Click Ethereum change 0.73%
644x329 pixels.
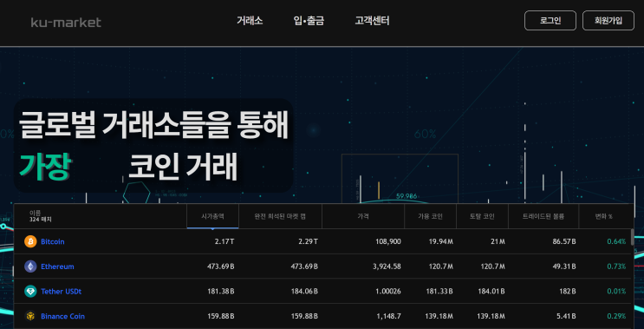tap(616, 266)
